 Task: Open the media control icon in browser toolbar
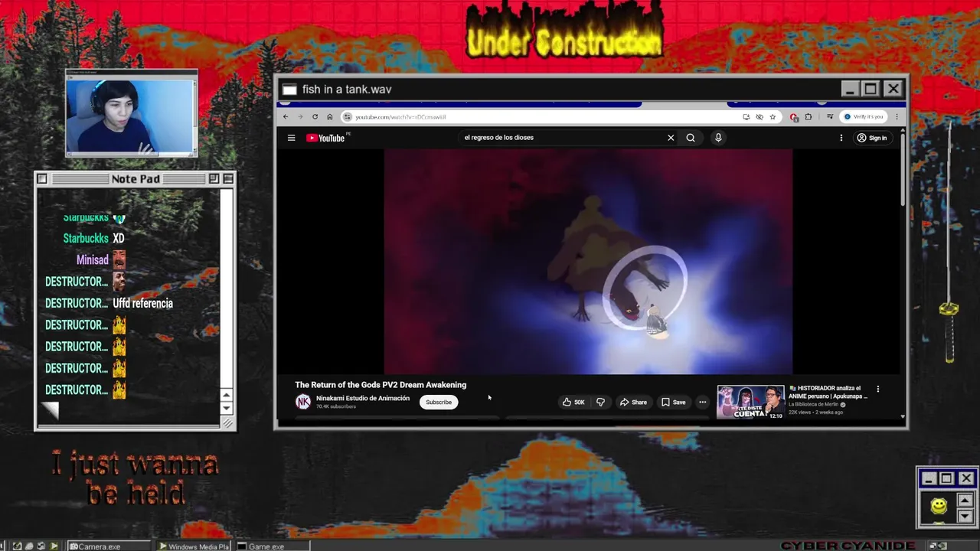coord(829,117)
